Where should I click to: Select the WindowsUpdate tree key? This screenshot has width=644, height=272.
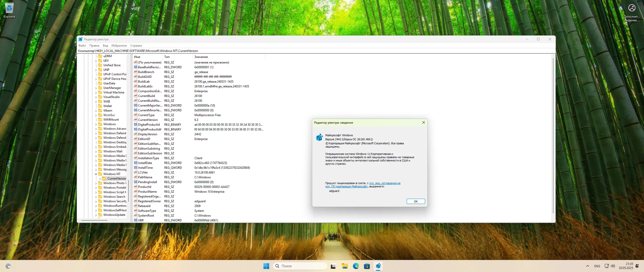[x=114, y=215]
